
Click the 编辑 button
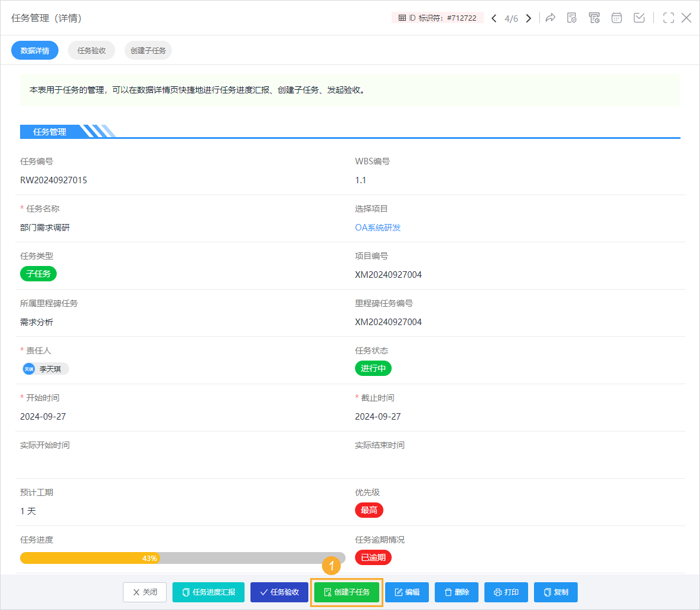click(x=407, y=592)
